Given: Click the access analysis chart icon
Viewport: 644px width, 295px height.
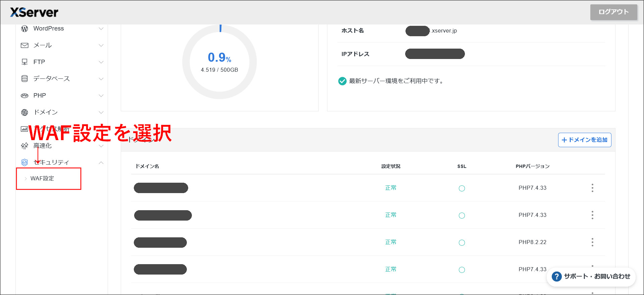Looking at the screenshot, I should [x=24, y=129].
